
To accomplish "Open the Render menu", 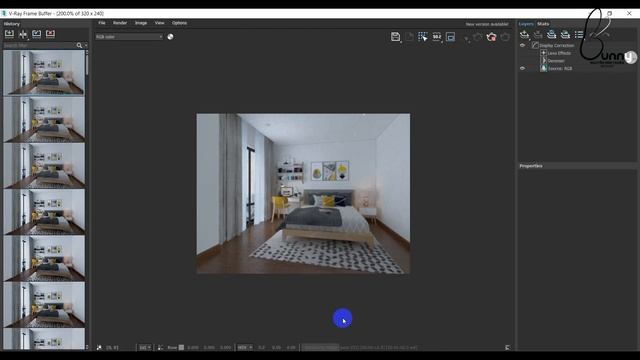I will pyautogui.click(x=120, y=23).
